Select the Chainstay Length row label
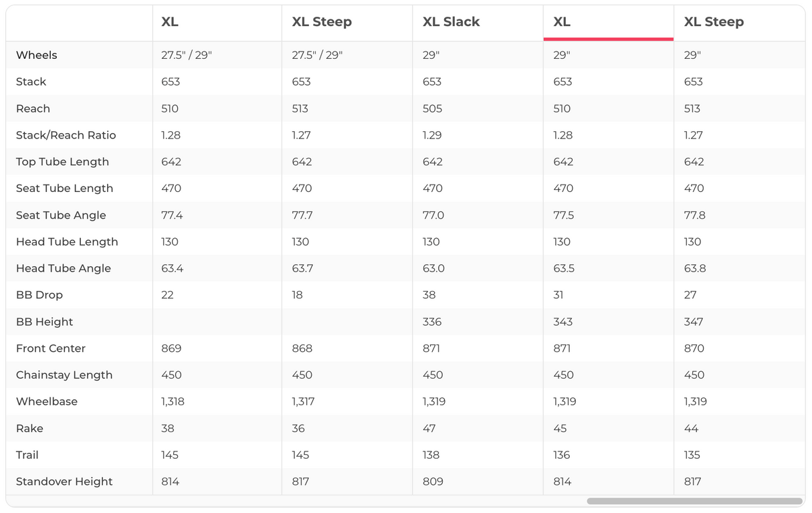 pyautogui.click(x=64, y=375)
